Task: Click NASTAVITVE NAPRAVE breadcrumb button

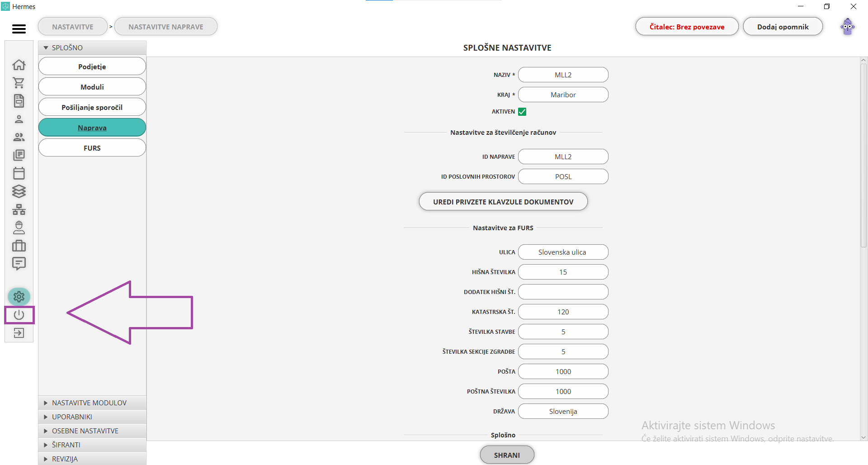Action: click(166, 27)
